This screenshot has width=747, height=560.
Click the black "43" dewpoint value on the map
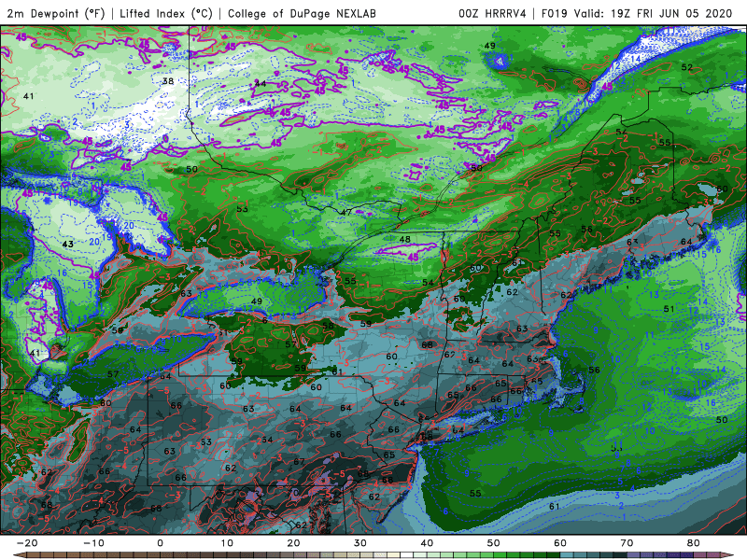(67, 245)
